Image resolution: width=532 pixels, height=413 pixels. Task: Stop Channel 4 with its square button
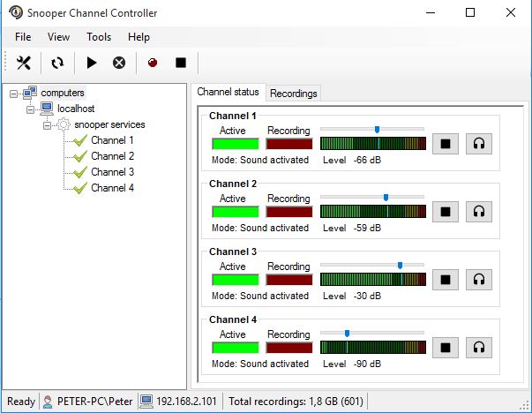[x=446, y=348]
